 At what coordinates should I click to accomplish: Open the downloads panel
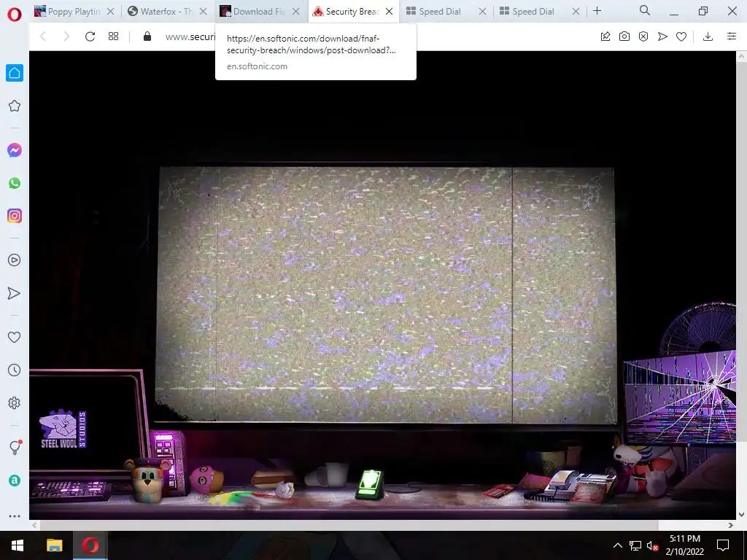pyautogui.click(x=708, y=36)
